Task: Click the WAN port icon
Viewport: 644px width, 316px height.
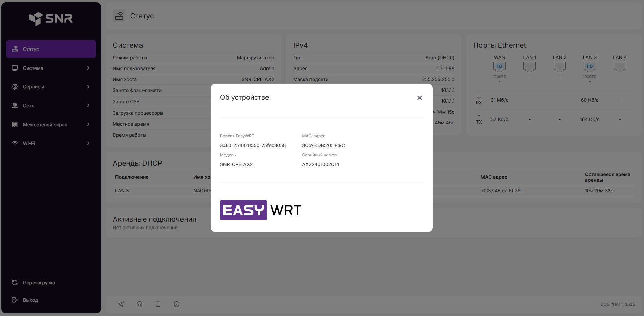Action: click(499, 67)
